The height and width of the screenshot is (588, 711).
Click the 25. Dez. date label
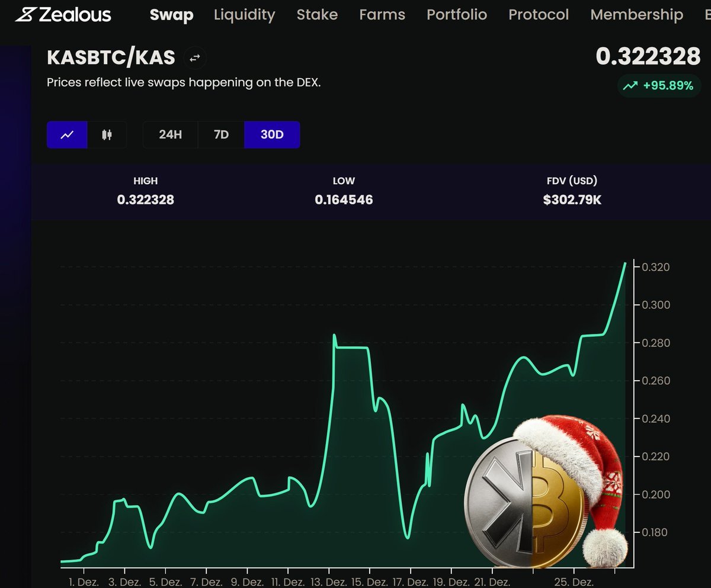[x=574, y=582]
